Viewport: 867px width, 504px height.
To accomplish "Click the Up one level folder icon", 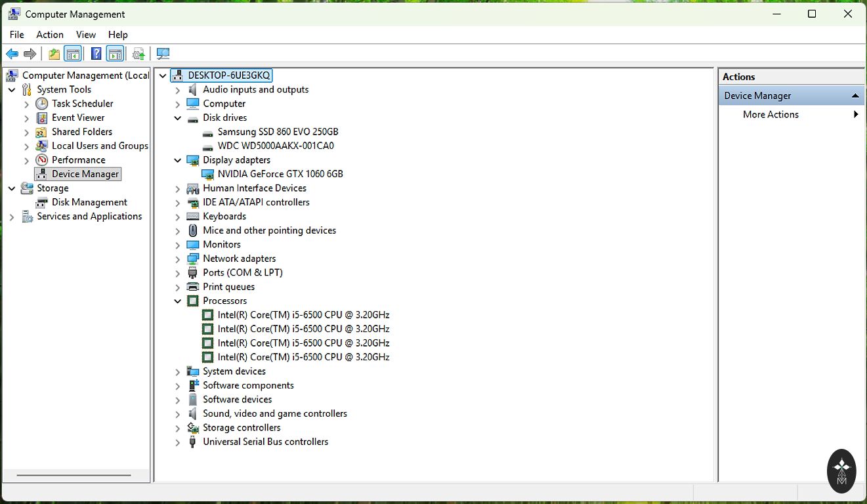I will tap(54, 54).
